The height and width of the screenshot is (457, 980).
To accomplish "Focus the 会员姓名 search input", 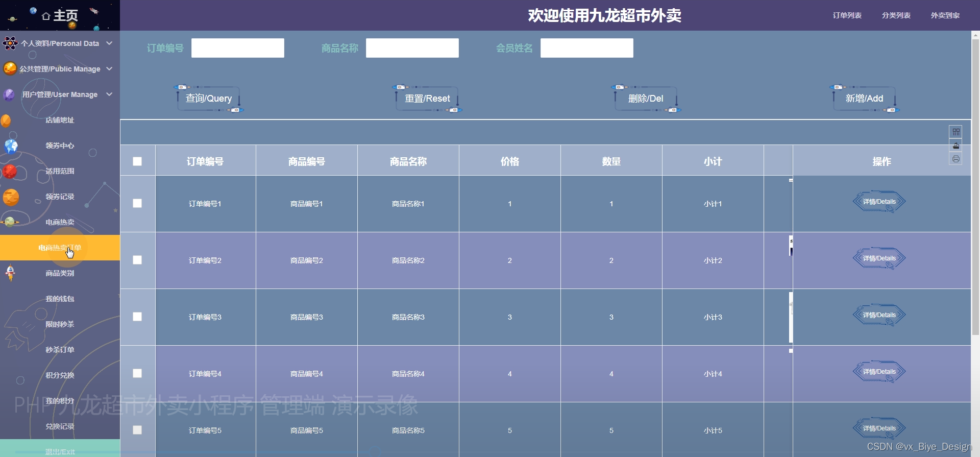I will pyautogui.click(x=587, y=48).
